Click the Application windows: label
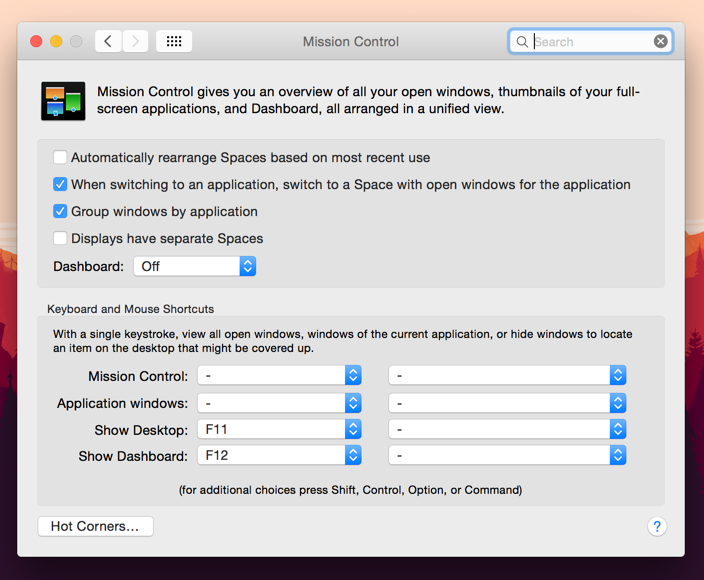 122,403
